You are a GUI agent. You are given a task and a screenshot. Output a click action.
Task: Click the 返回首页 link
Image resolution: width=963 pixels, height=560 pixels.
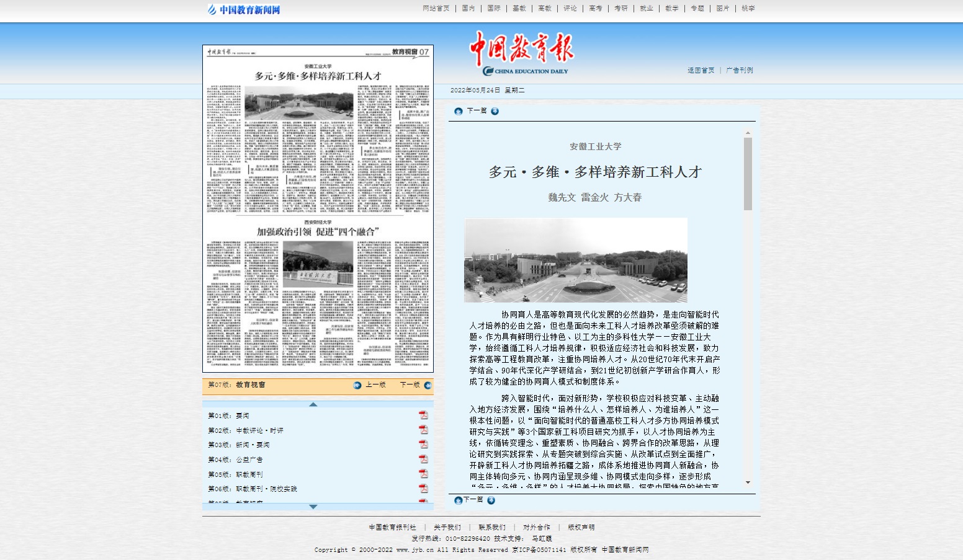701,71
